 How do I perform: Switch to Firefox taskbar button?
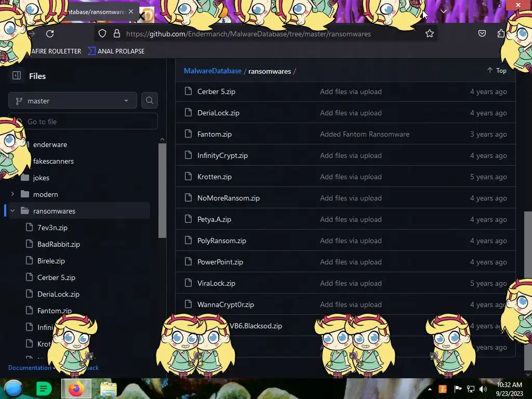pyautogui.click(x=76, y=389)
